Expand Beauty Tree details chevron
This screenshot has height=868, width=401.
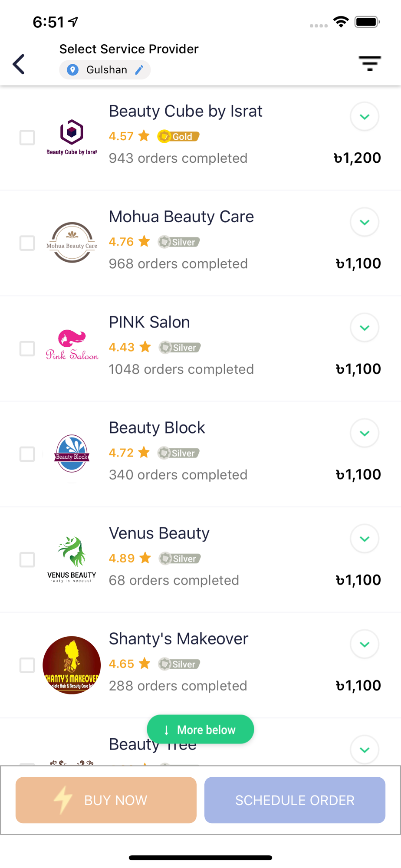pyautogui.click(x=365, y=750)
